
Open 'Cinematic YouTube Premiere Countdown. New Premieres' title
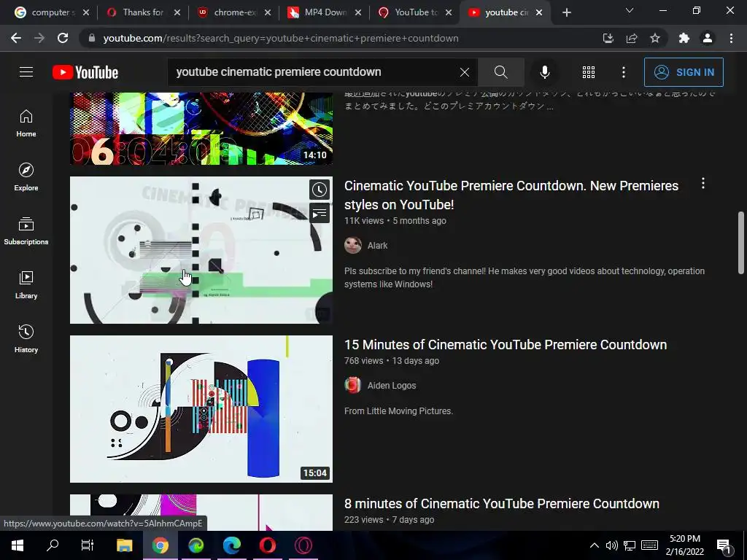[511, 195]
